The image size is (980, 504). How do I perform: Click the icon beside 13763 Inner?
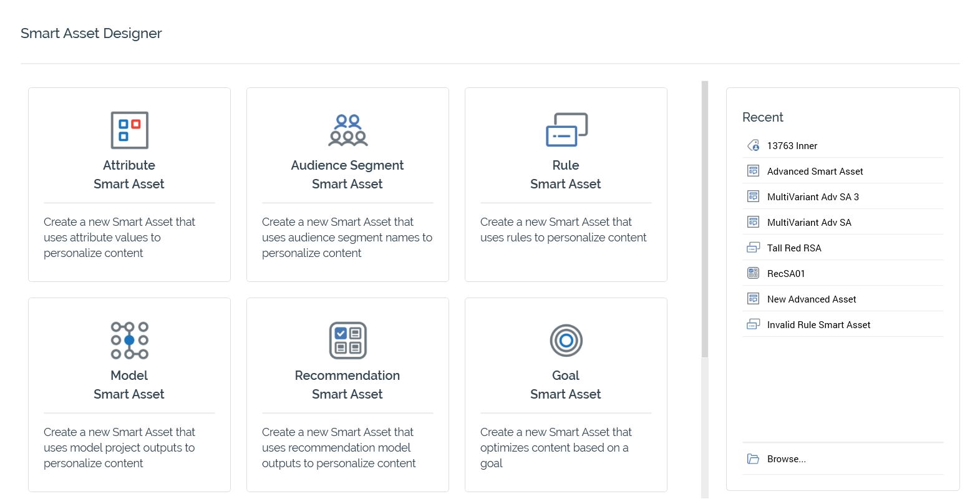pos(753,146)
